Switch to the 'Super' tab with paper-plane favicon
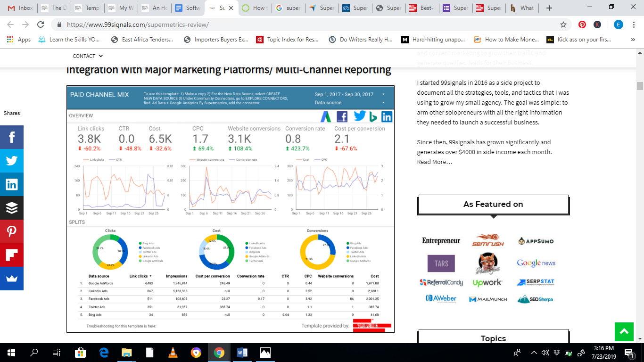Screen dimensions: 644x362 [322, 8]
